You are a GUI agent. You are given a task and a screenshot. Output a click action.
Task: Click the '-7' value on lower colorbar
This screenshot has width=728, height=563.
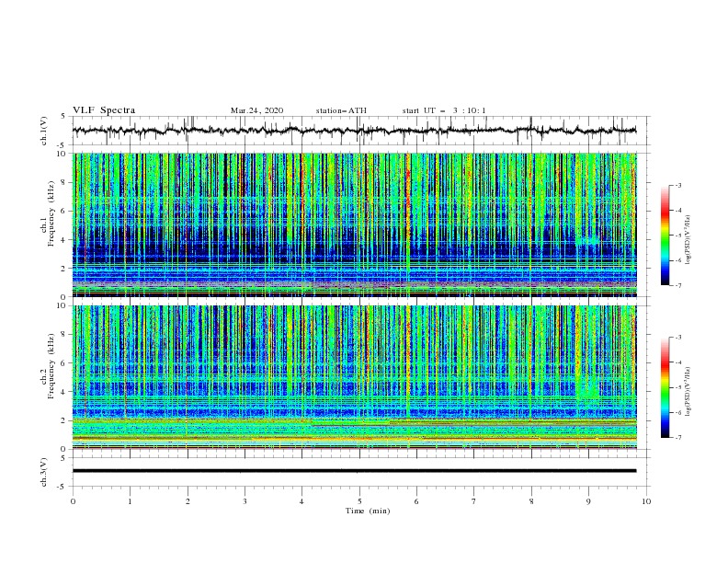pyautogui.click(x=677, y=438)
